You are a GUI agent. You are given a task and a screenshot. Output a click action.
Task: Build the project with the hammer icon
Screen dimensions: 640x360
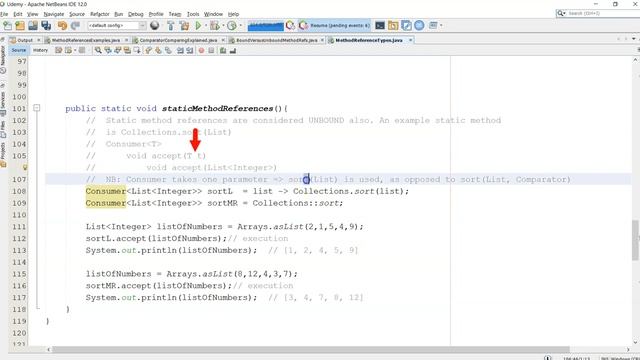171,26
